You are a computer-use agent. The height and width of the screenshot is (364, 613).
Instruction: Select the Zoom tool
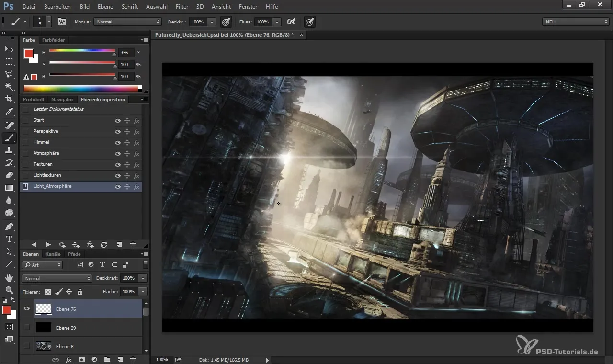(x=9, y=290)
